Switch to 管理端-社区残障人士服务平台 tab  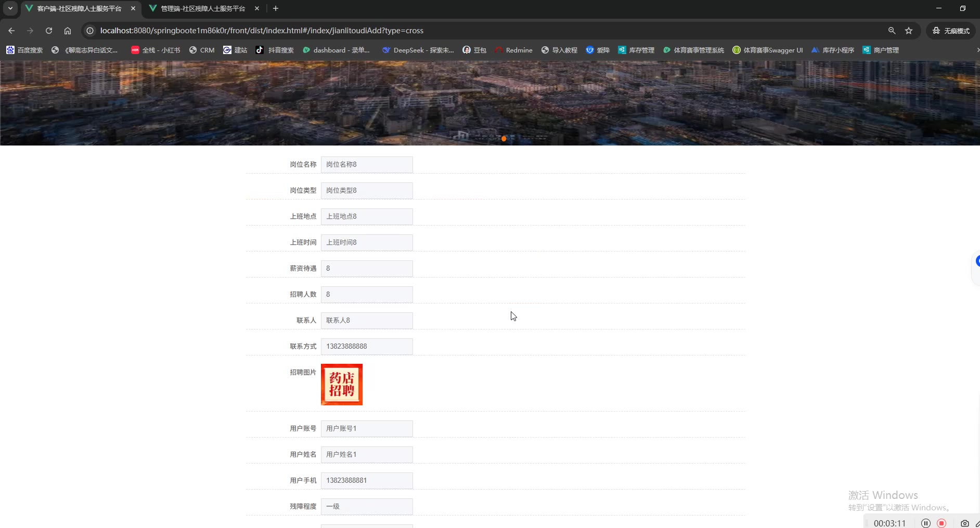(x=203, y=8)
